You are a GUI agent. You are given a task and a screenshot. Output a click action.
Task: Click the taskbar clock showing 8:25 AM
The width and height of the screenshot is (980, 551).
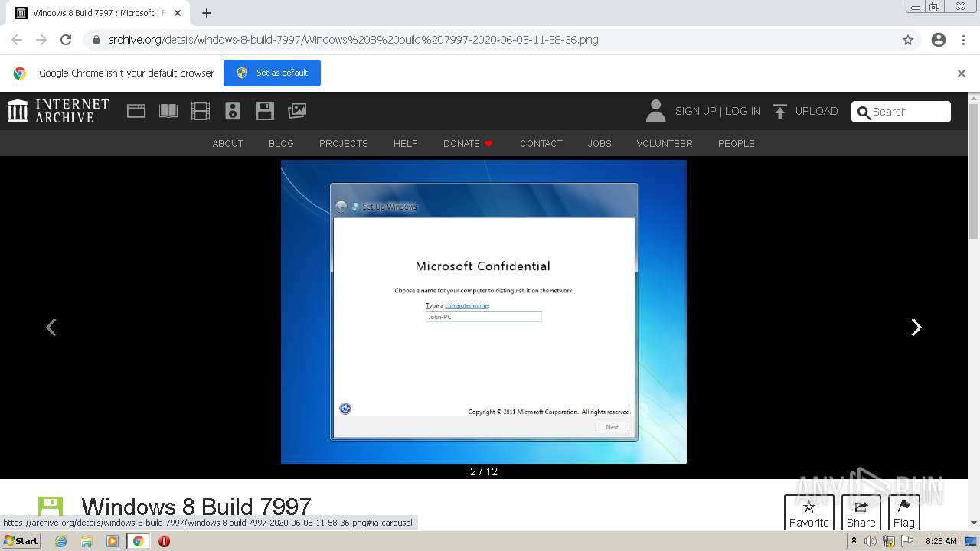pos(941,541)
